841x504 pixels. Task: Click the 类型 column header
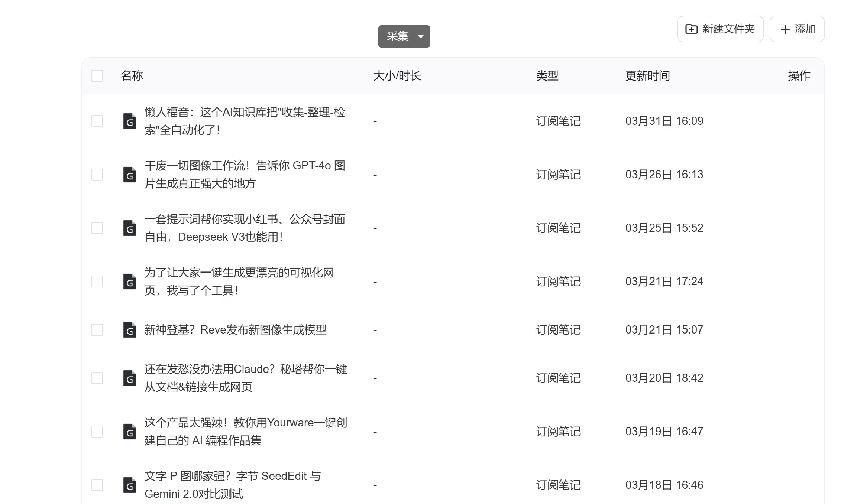(547, 76)
